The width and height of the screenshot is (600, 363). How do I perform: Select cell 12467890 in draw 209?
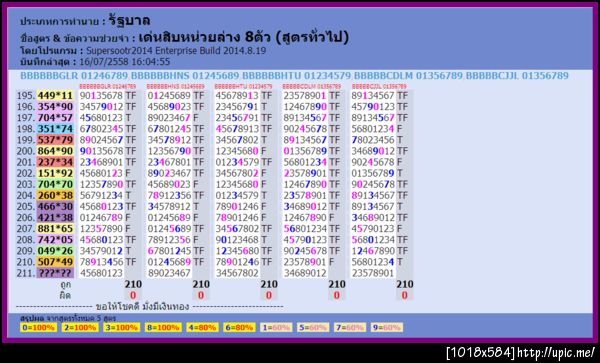[373, 251]
